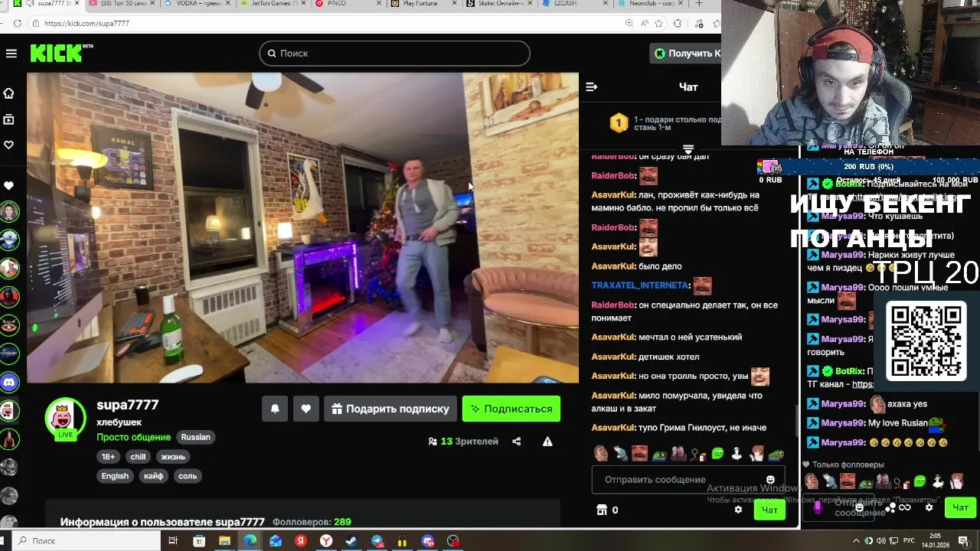
Task: Open the Discord shortcut in Kick sidebar
Action: (x=9, y=382)
